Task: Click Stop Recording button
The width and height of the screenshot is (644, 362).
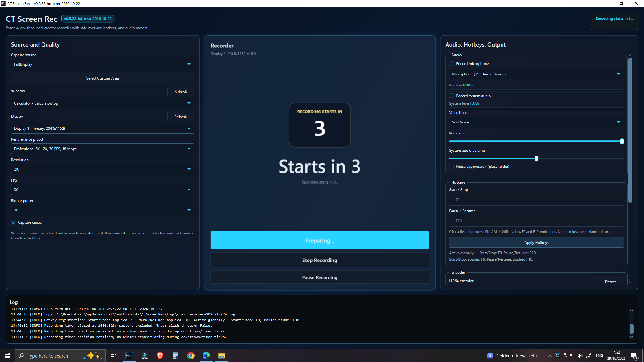Action: click(319, 260)
